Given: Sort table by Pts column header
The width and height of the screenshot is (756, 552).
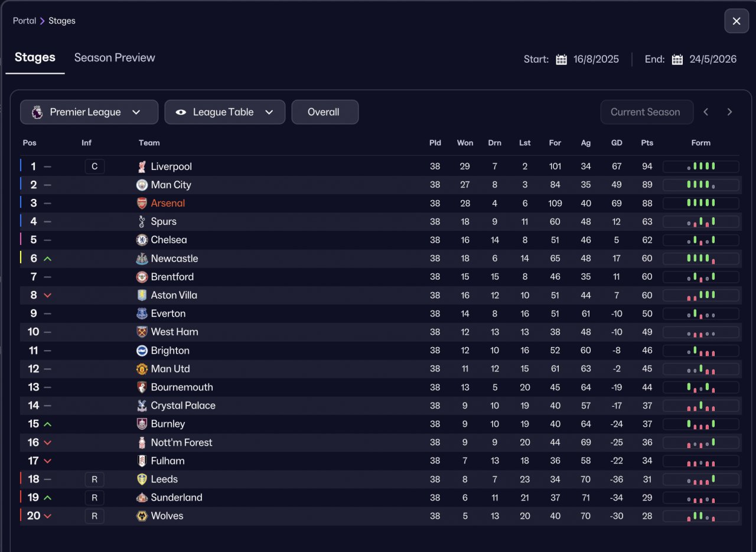Looking at the screenshot, I should pos(647,143).
